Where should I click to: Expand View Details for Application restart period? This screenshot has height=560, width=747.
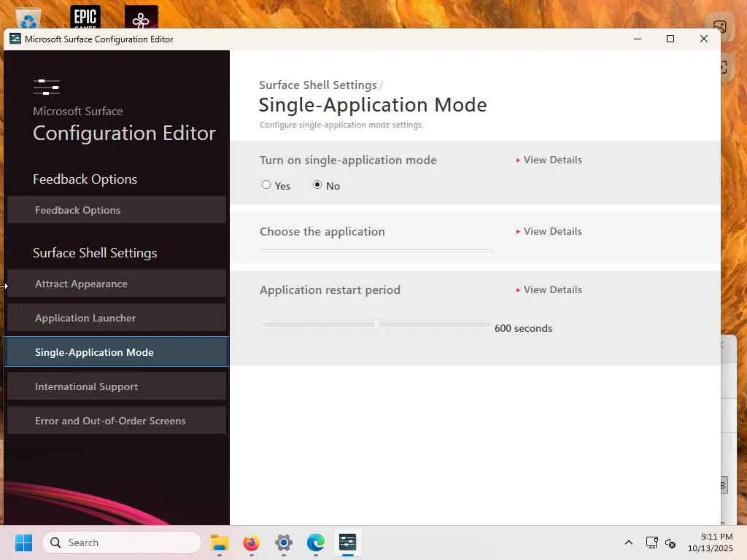(549, 290)
